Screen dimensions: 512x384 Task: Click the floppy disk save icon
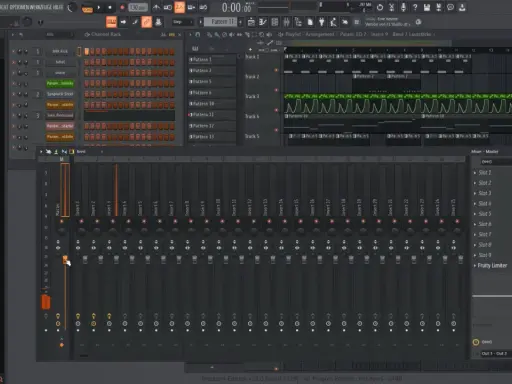427,7
